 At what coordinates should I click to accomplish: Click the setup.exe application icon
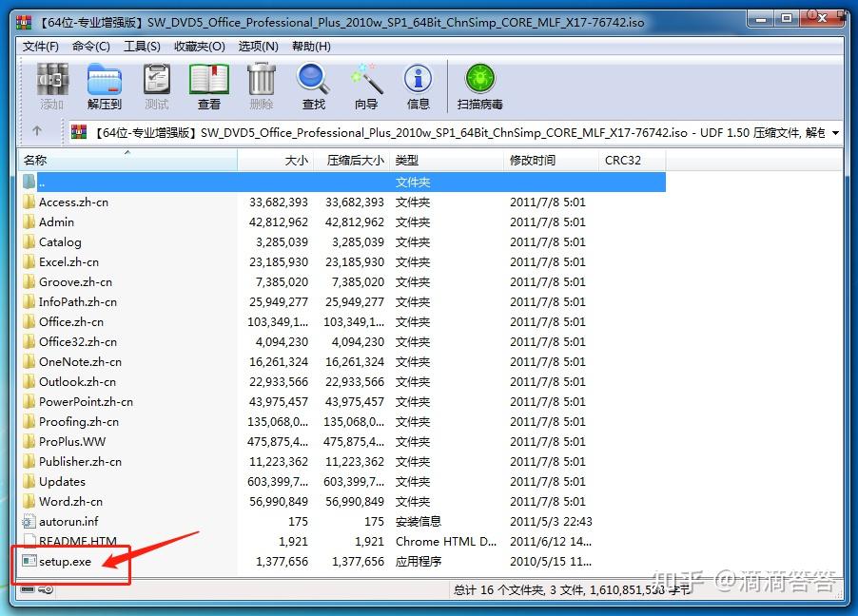pos(29,561)
